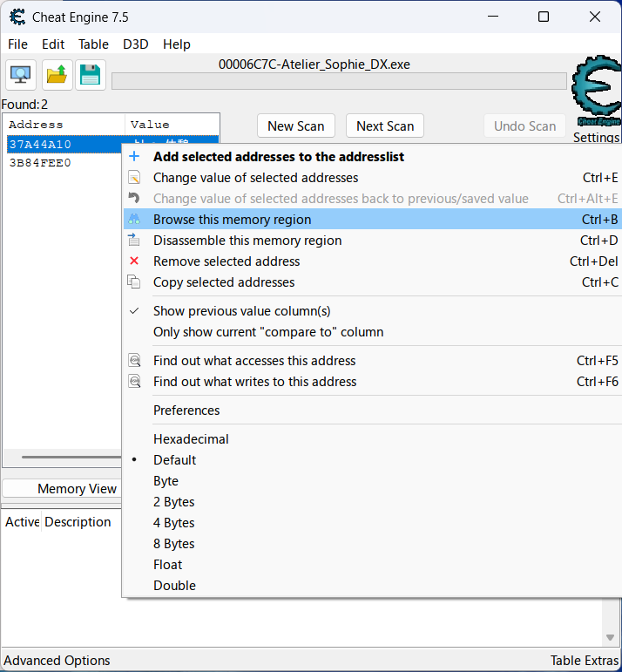Image resolution: width=622 pixels, height=672 pixels.
Task: Open the D3D menu
Action: 135,44
